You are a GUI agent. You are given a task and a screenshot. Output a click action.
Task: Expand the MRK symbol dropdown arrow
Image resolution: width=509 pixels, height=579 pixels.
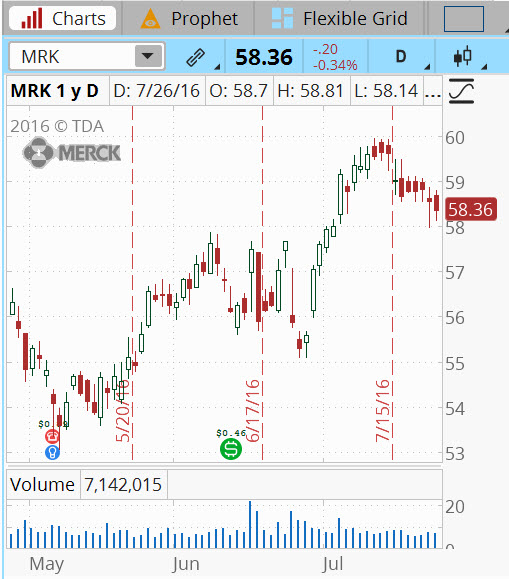[x=148, y=56]
